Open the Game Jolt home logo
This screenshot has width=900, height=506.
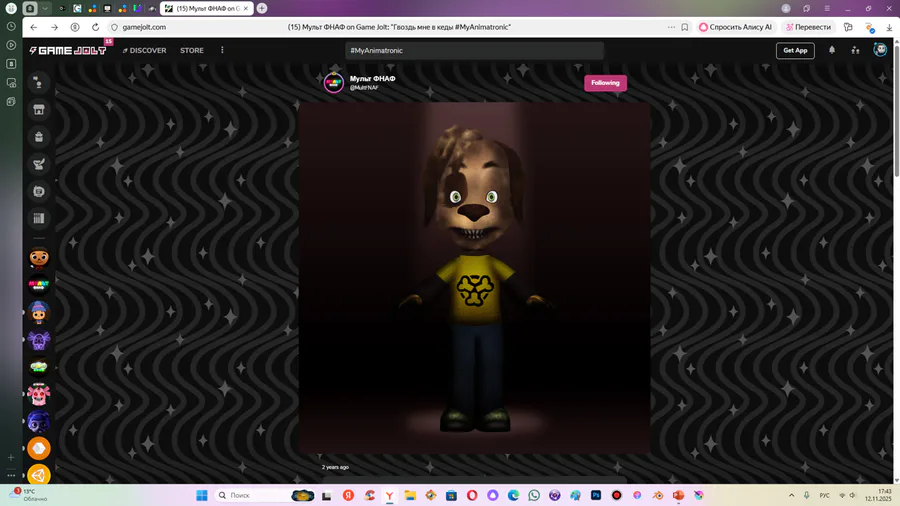point(68,50)
